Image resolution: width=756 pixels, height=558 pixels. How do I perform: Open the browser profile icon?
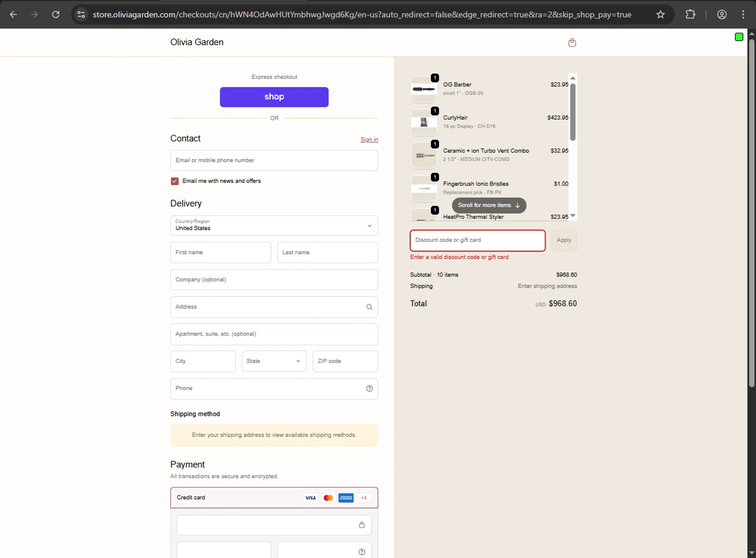(x=722, y=15)
